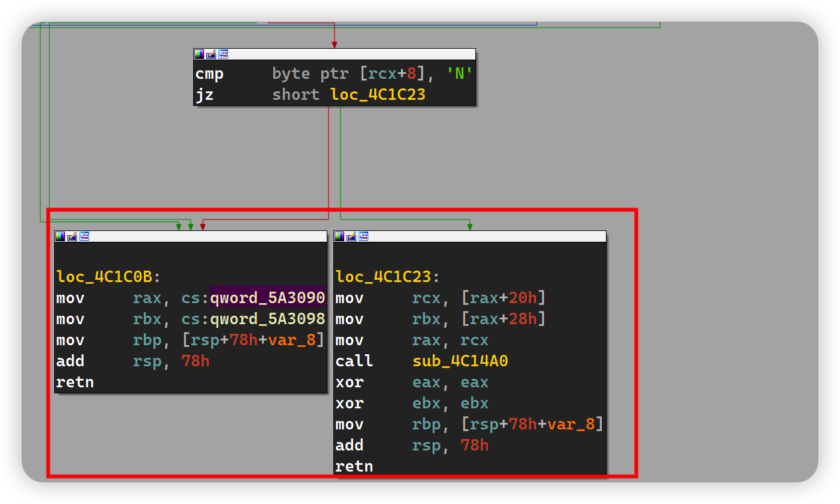Click var_8 in the loc_4C1C0B node
840x504 pixels.
pos(291,340)
